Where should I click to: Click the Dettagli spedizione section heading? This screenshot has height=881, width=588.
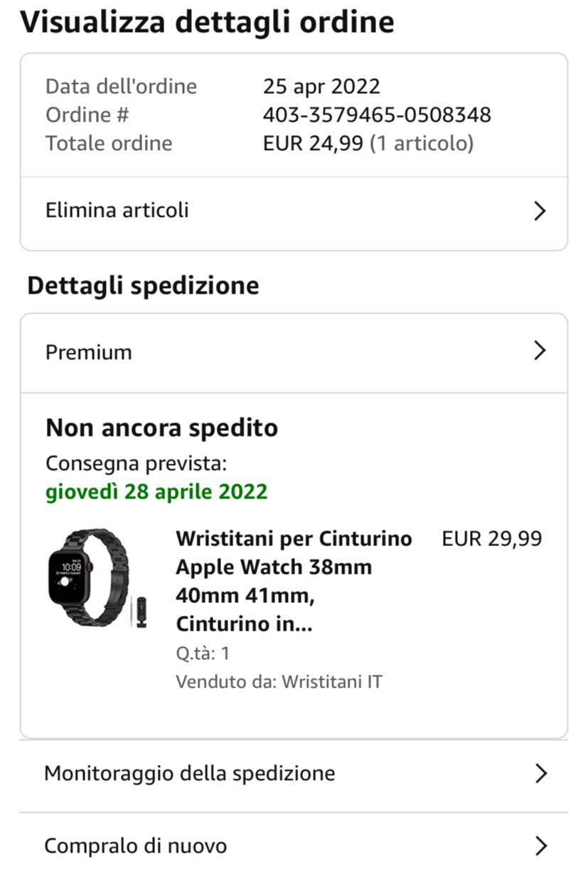143,286
